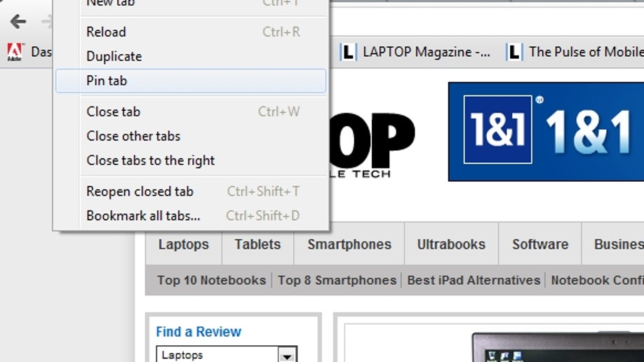Visit Best iPad Alternatives link
The width and height of the screenshot is (644, 362).
coord(474,280)
